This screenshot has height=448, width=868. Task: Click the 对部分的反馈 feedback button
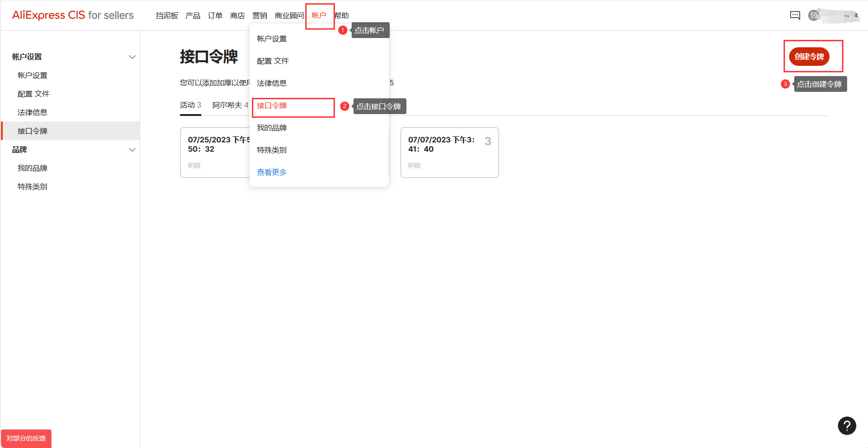(26, 438)
